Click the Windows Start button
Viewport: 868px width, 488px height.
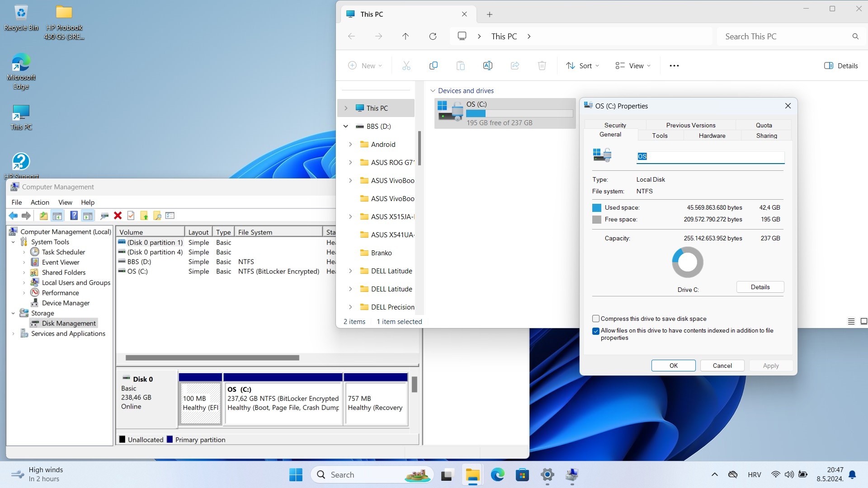(296, 474)
